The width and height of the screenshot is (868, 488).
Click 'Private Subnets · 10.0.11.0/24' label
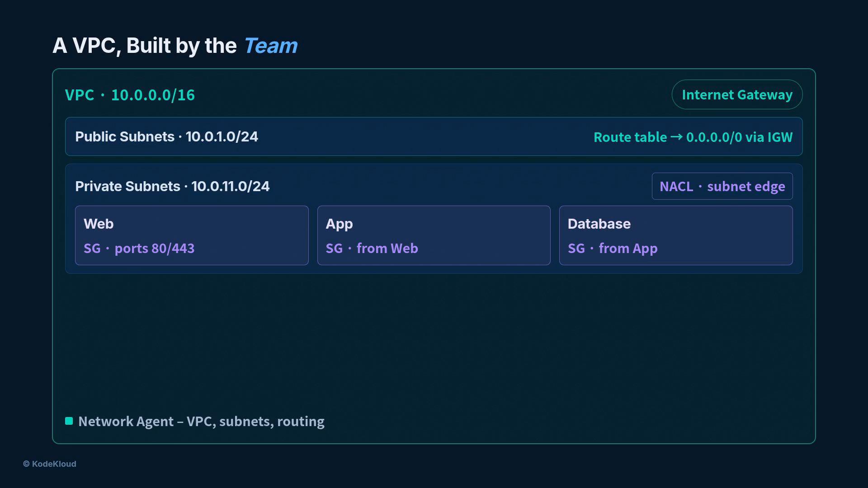172,186
